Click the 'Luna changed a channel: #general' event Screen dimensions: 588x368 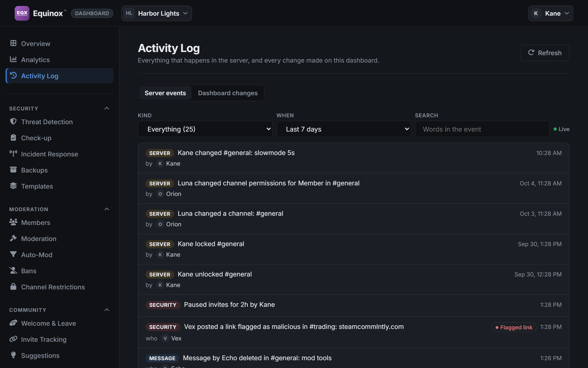coord(353,219)
